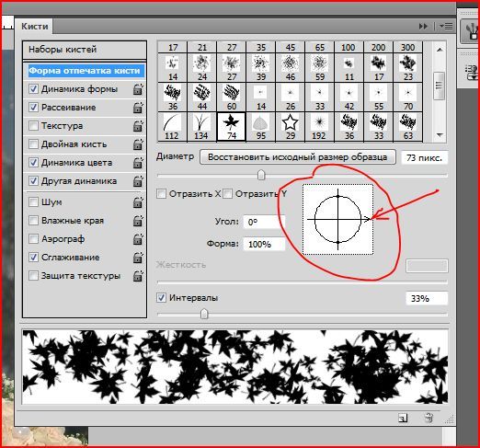Click the create new brush icon
Viewport: 480px width, 448px height.
point(403,418)
